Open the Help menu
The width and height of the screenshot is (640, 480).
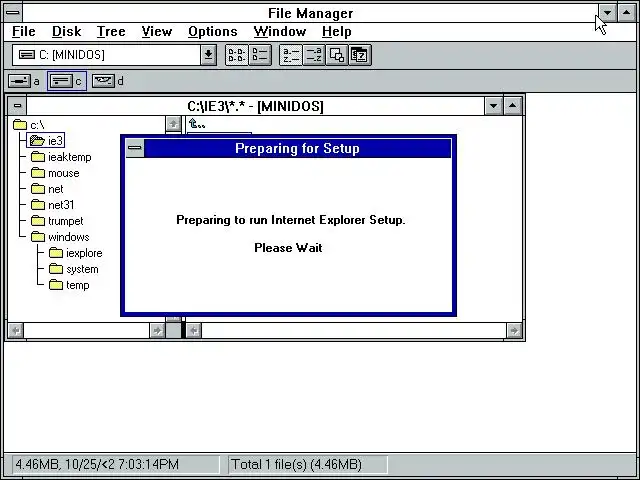click(x=336, y=31)
